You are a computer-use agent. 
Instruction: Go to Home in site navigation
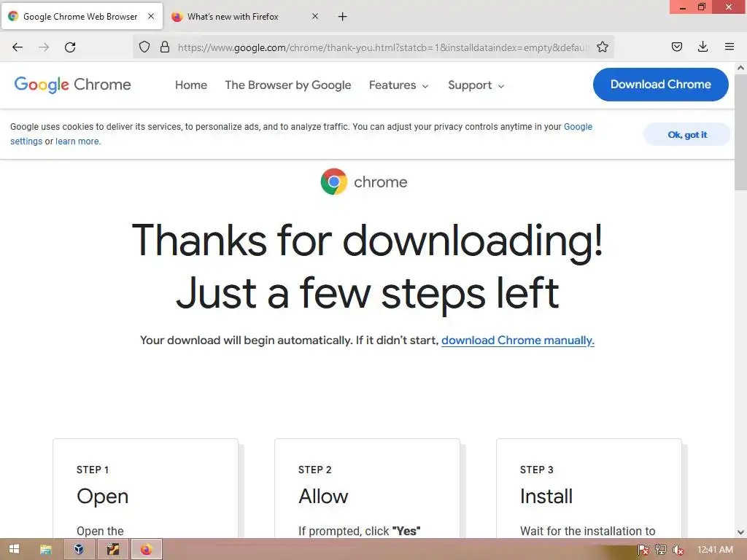(191, 85)
